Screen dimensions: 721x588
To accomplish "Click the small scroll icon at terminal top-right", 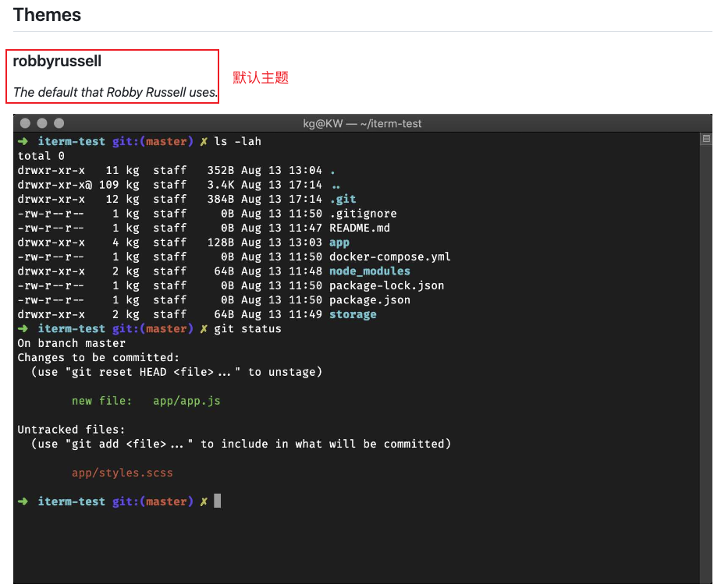I will click(706, 139).
